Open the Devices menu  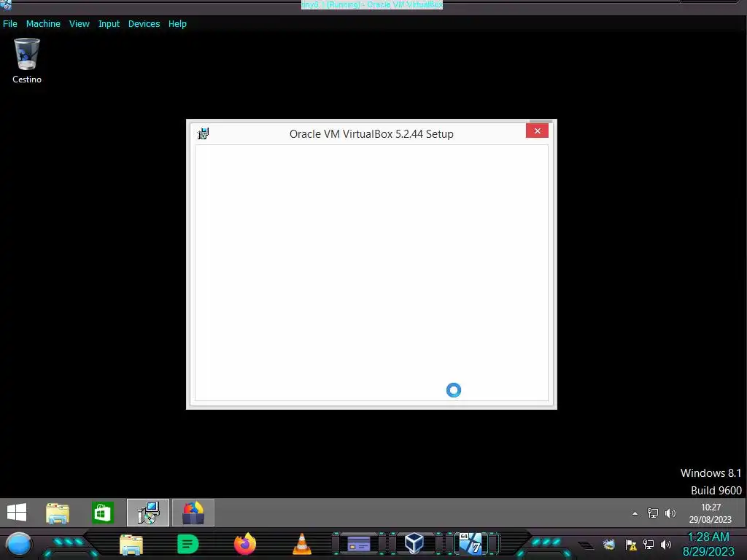click(144, 24)
